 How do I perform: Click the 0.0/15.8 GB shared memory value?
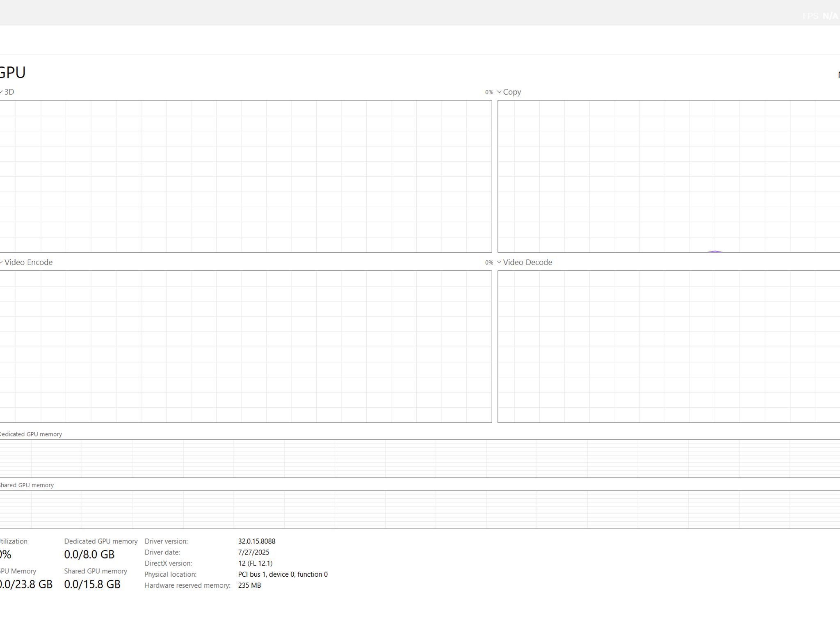[x=92, y=584]
